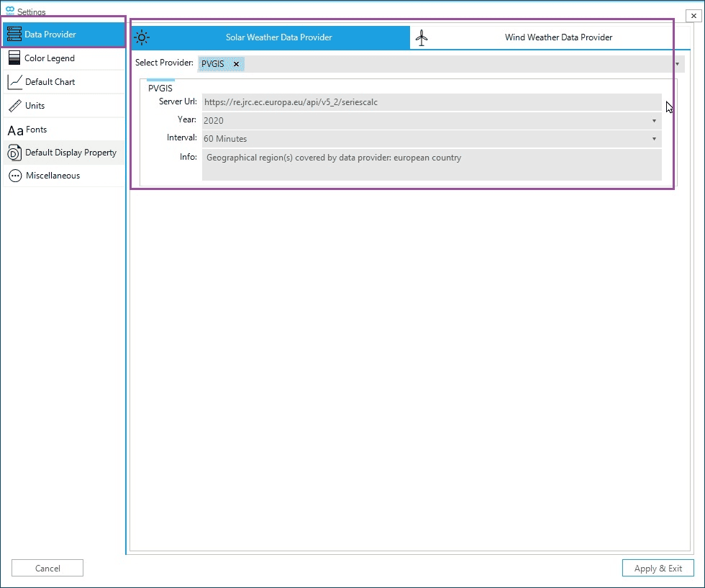Viewport: 705px width, 588px height.
Task: Click the Fonts 'Aa' icon
Action: 15,130
